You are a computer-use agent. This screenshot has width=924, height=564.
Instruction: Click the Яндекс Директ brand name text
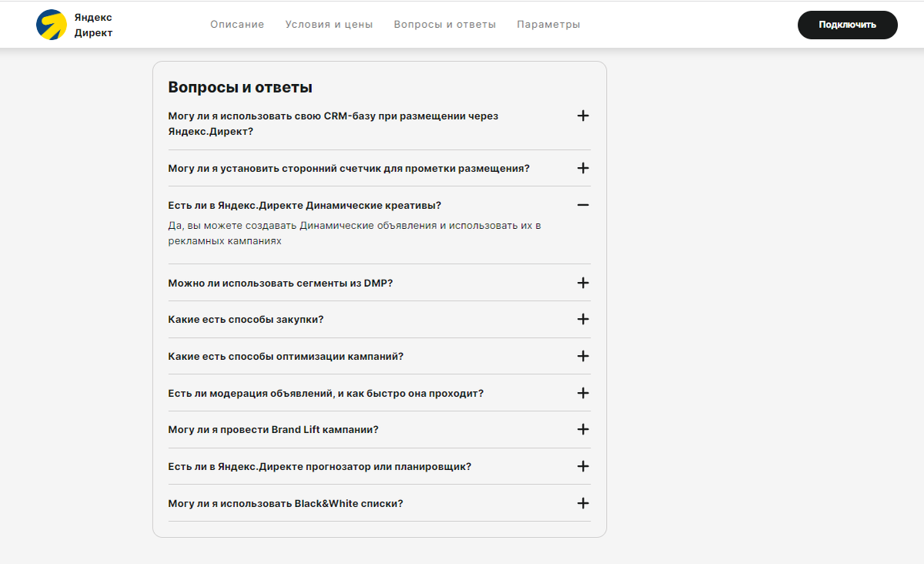click(93, 25)
